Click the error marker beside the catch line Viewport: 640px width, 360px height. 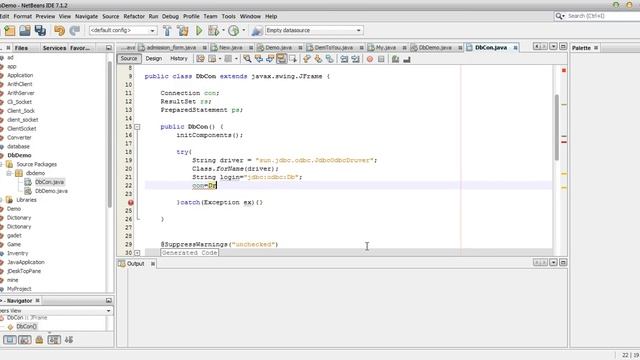pyautogui.click(x=131, y=202)
